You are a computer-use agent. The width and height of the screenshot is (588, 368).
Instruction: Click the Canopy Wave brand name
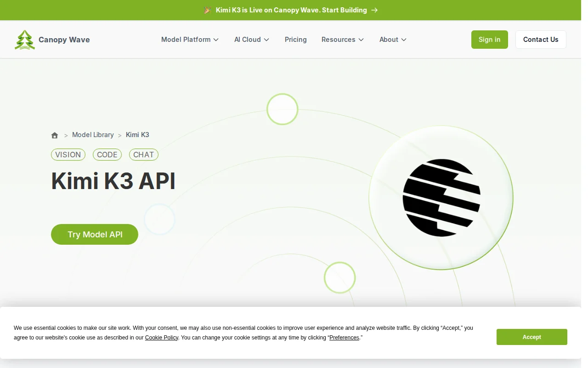click(x=64, y=40)
